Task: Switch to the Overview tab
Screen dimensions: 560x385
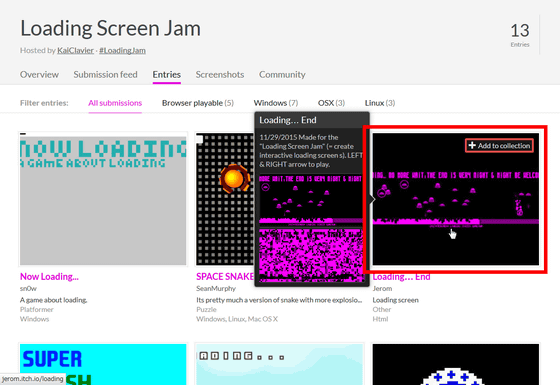Action: (x=39, y=74)
